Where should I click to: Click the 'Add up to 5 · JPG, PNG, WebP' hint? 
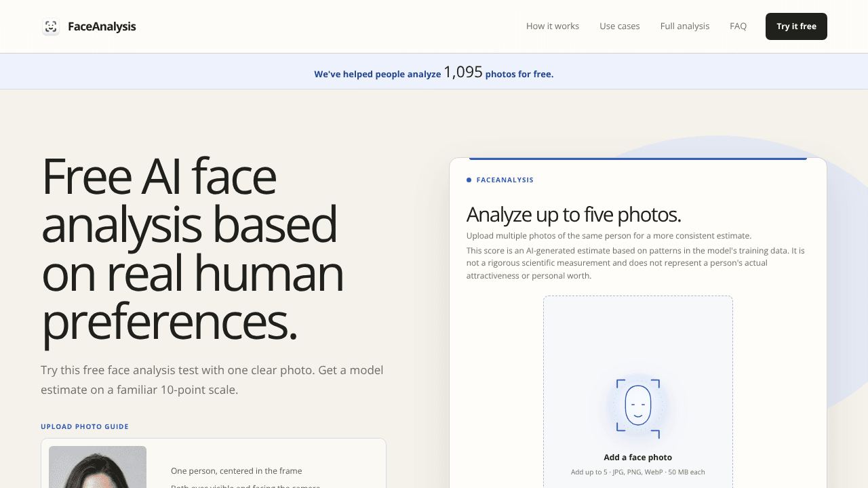point(638,472)
